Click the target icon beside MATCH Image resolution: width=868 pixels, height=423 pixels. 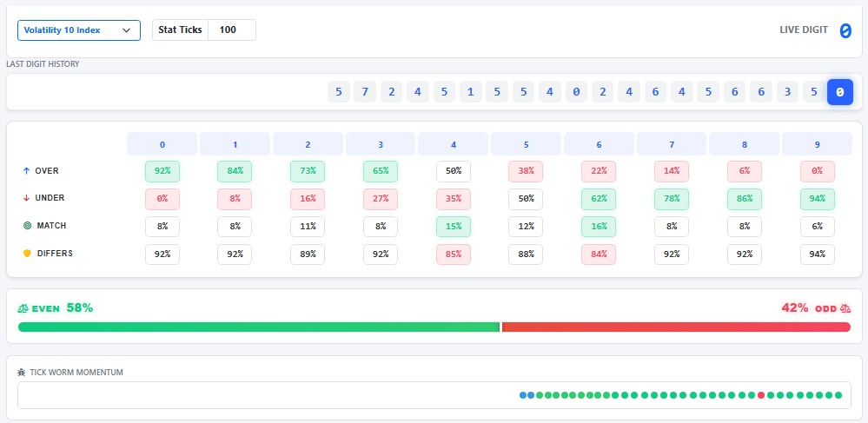coord(26,226)
